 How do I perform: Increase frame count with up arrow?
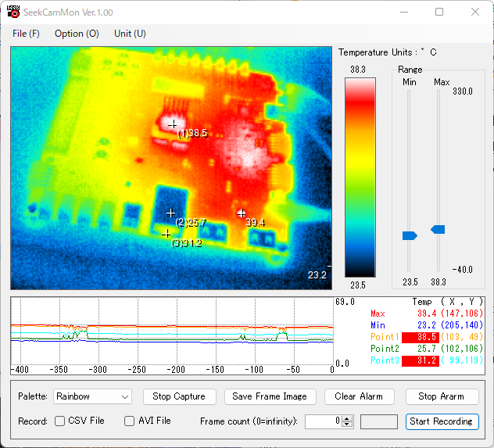pos(348,418)
